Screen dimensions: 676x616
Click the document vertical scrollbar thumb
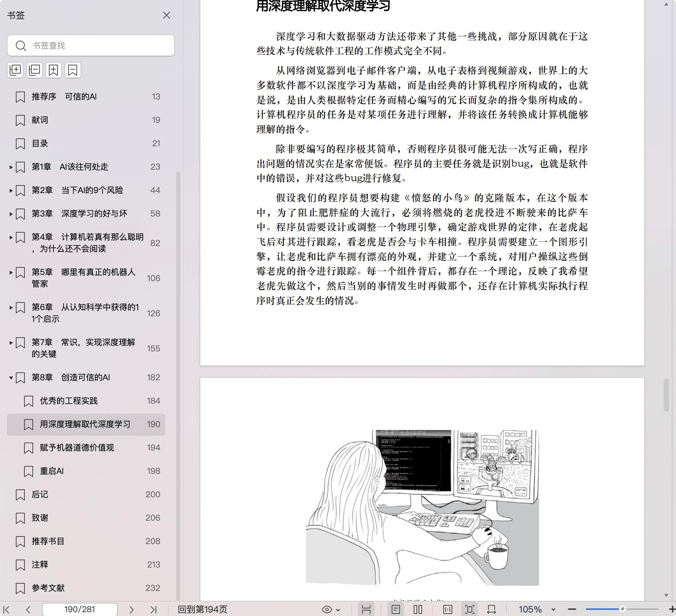coord(666,395)
